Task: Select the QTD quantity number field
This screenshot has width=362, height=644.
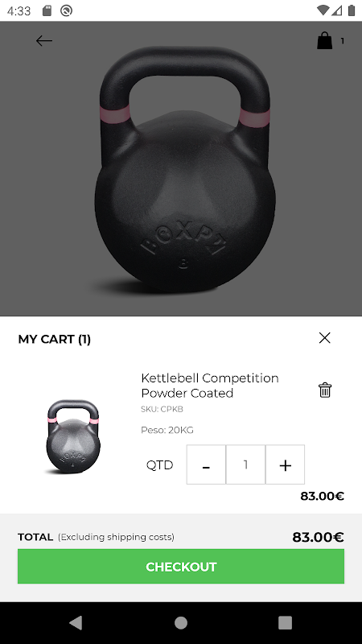Action: click(245, 464)
